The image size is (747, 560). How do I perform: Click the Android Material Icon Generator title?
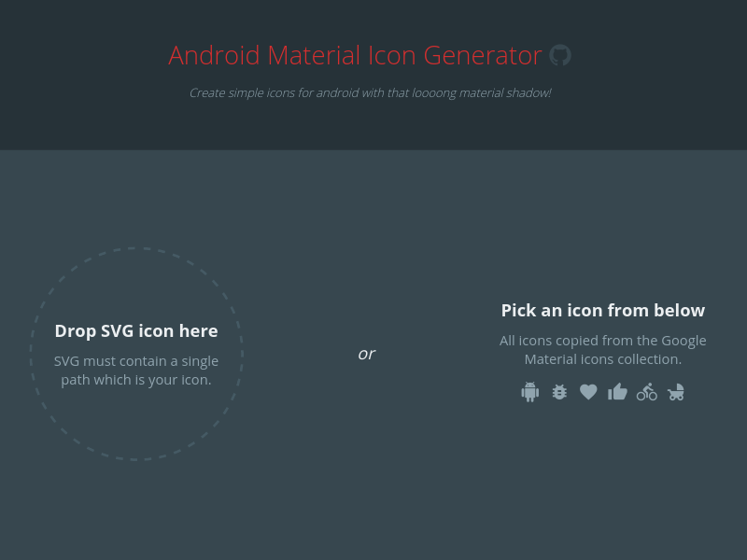click(355, 55)
